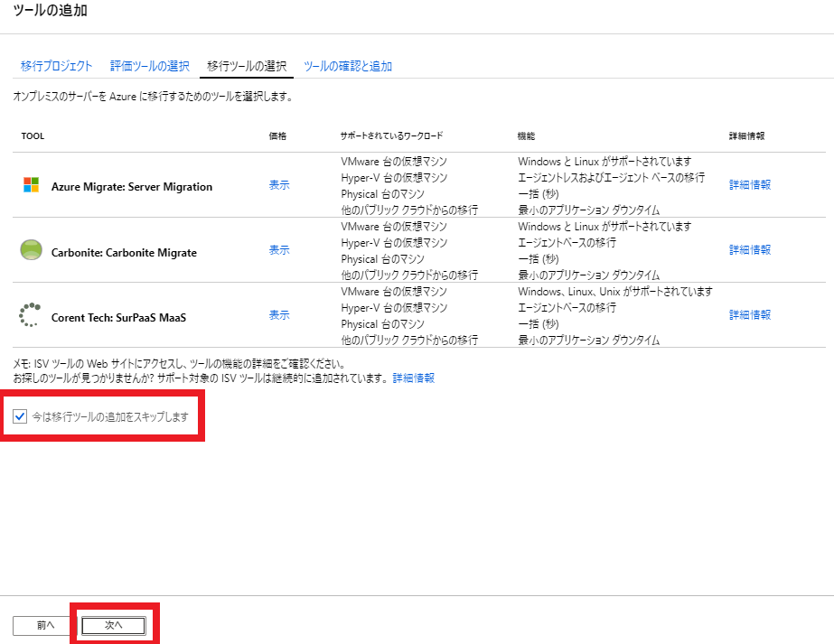This screenshot has height=644, width=834.
Task: Click the Corent Tech SurPaaS logo icon
Action: (x=30, y=315)
